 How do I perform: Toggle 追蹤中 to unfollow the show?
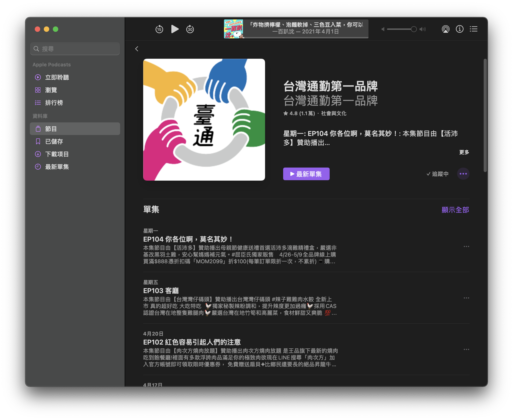tap(437, 174)
